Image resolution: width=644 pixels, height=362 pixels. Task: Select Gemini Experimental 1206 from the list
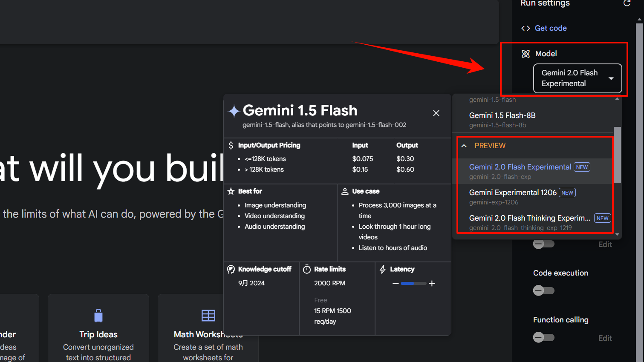click(x=513, y=192)
